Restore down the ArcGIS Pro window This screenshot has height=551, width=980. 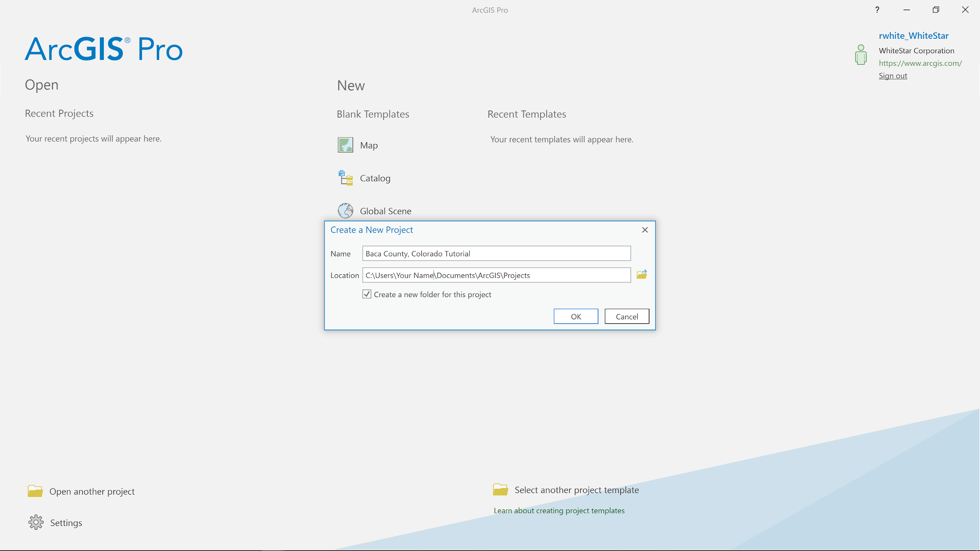point(936,10)
